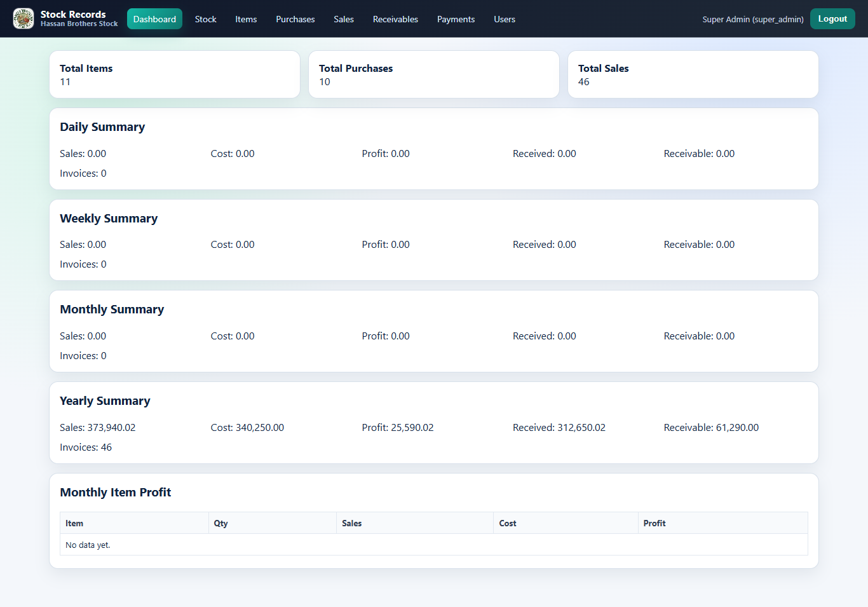Image resolution: width=868 pixels, height=607 pixels.
Task: Click Yearly Received: 312,650.02 value
Action: point(559,427)
